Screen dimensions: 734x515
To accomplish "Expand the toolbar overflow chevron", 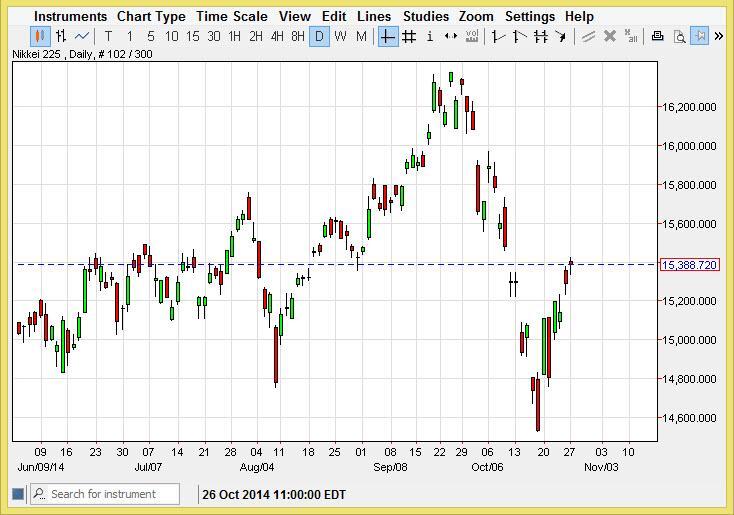I will pos(719,37).
